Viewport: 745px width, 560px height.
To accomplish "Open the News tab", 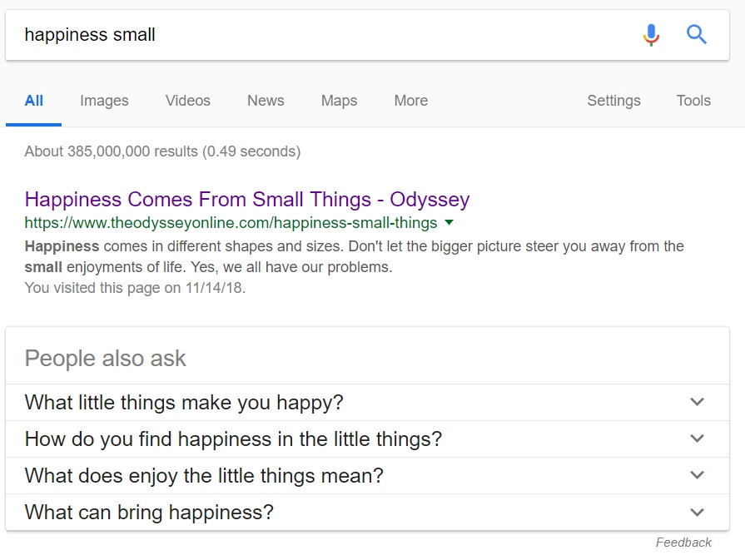I will tap(266, 101).
